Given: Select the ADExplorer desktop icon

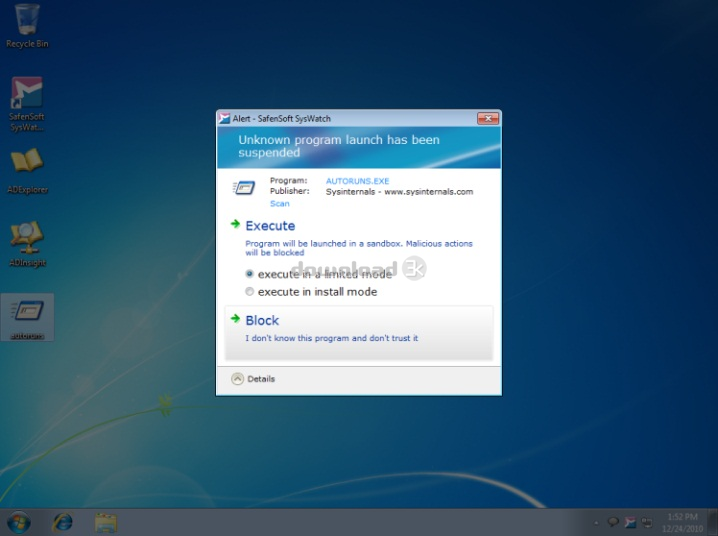Looking at the screenshot, I should [27, 171].
